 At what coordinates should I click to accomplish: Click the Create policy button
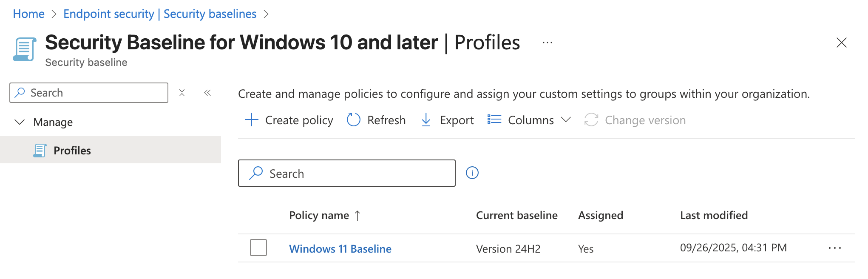[x=289, y=120]
